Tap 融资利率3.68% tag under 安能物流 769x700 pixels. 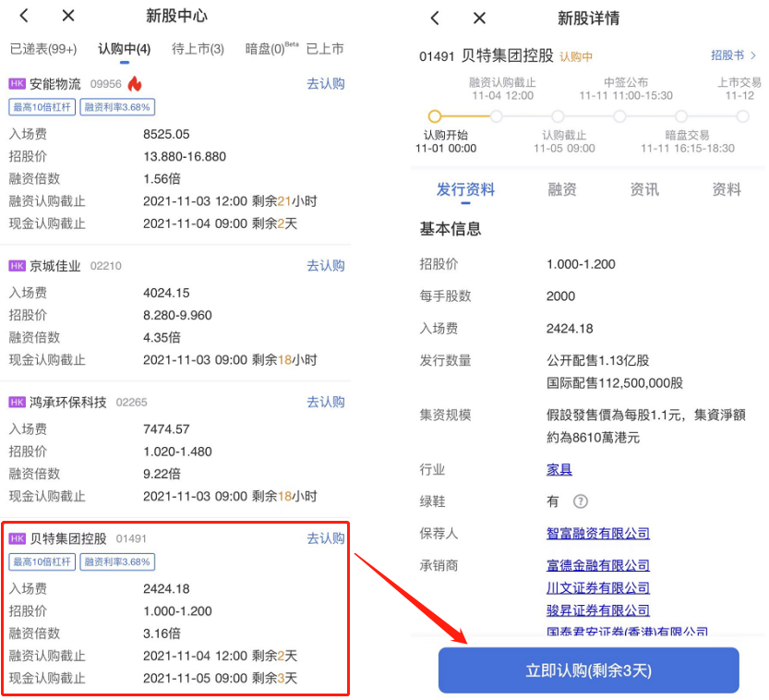click(x=117, y=107)
